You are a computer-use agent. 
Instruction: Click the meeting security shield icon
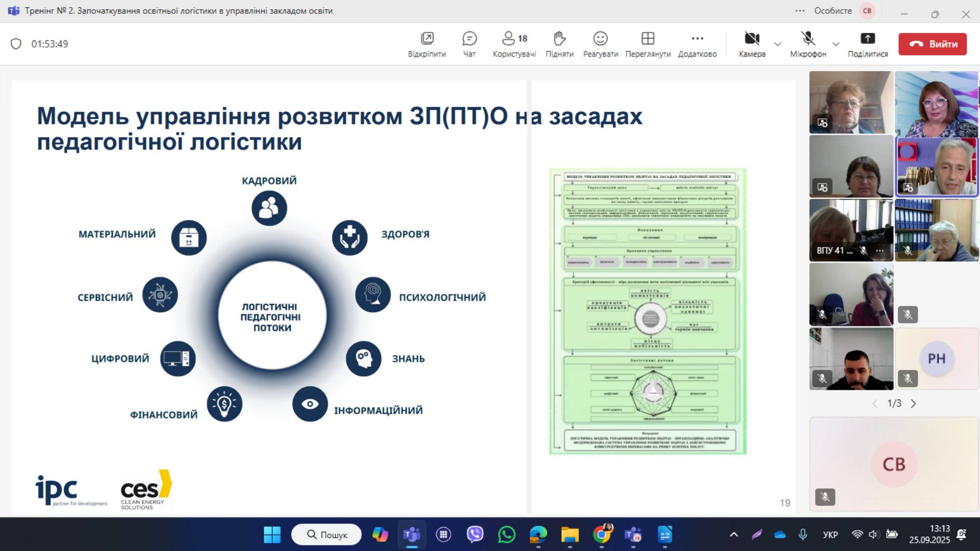click(x=16, y=44)
